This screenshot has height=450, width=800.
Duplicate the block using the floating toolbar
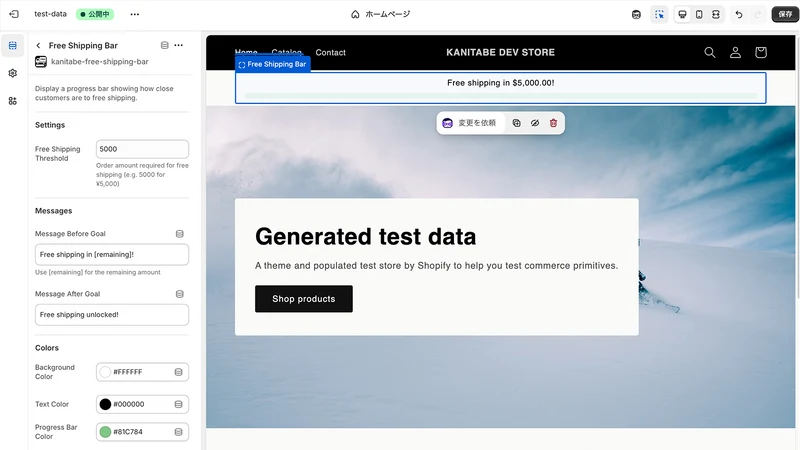(516, 123)
